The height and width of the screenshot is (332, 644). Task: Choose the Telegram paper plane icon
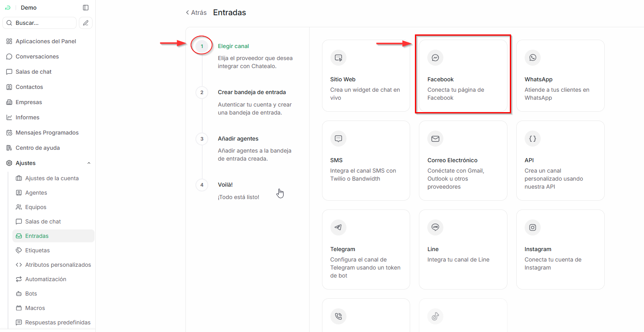(338, 227)
